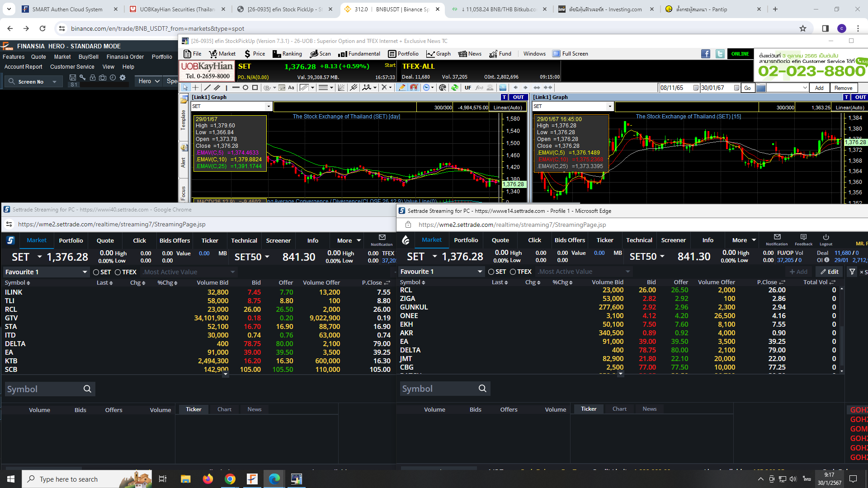The height and width of the screenshot is (488, 868).
Task: Select TFEX radio button in right Settrade window
Action: click(513, 272)
